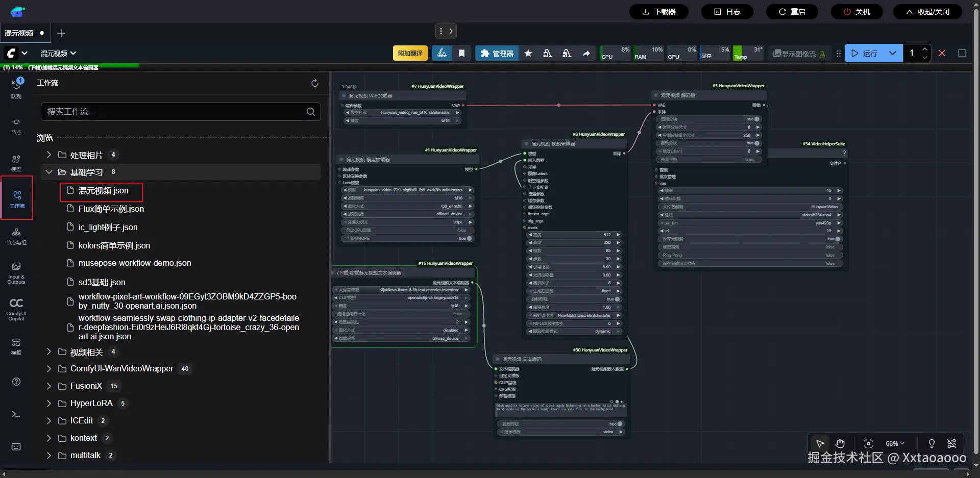
Task: Open musepose-workflow-demo.json workflow
Action: coord(135,263)
